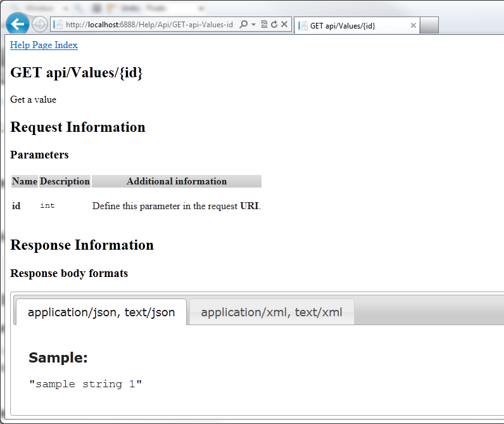
Task: Click the browser Forward arrow button
Action: click(40, 25)
